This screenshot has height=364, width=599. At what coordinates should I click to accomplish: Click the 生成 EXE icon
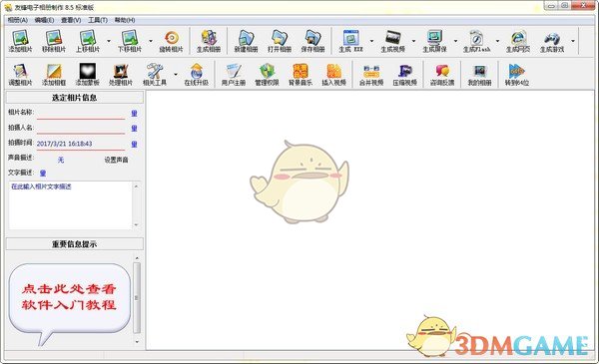tap(350, 41)
